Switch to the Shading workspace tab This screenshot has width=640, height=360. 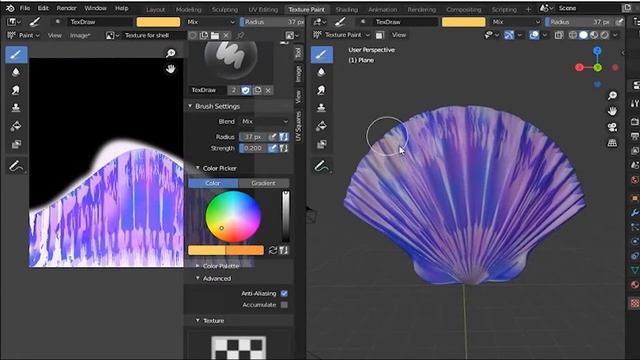click(x=347, y=9)
